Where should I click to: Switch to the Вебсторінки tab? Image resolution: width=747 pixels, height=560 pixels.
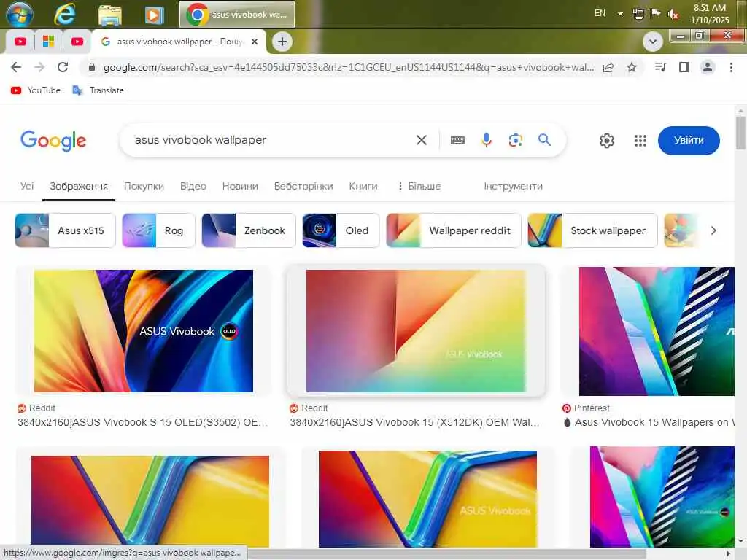(303, 186)
